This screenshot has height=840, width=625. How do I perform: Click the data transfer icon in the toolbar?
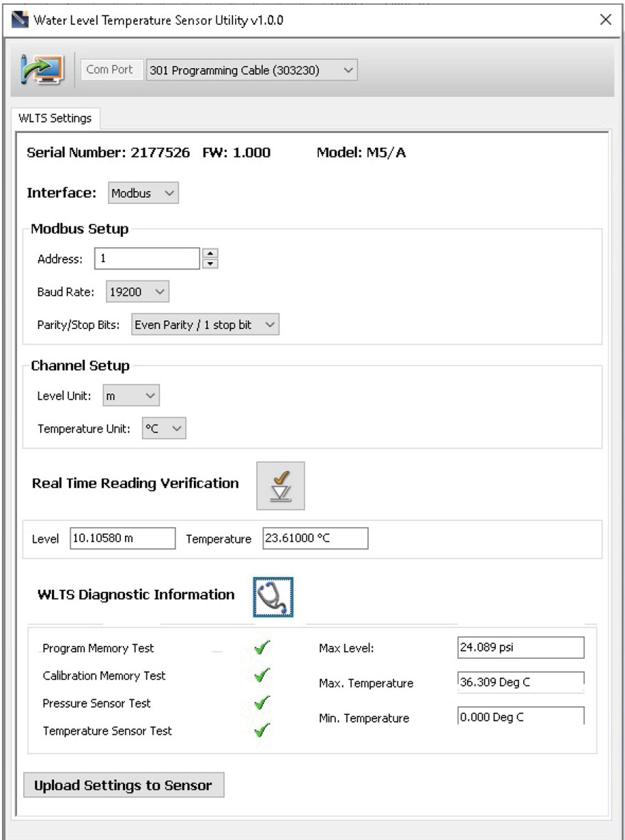pyautogui.click(x=41, y=69)
